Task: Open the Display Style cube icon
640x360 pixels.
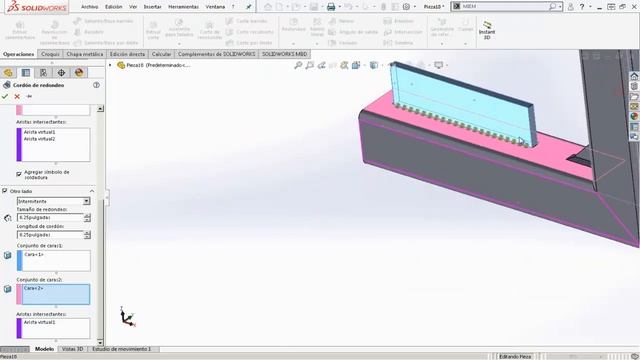Action: coord(373,65)
